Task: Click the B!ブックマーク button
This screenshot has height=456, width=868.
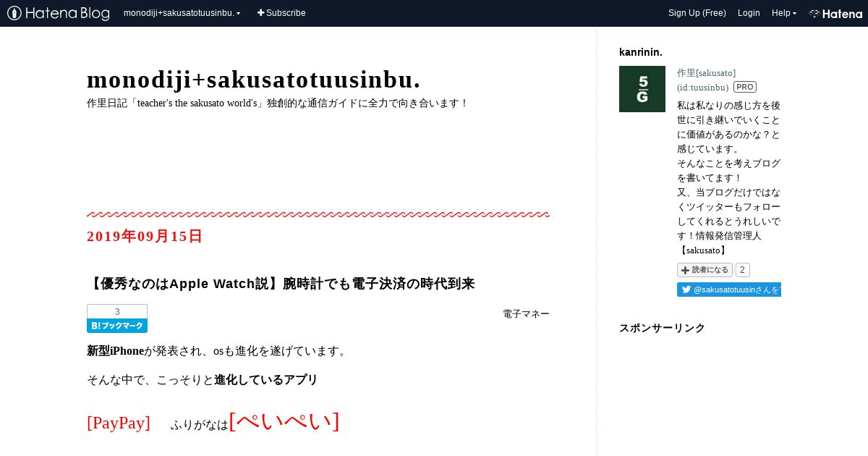Action: pyautogui.click(x=117, y=326)
